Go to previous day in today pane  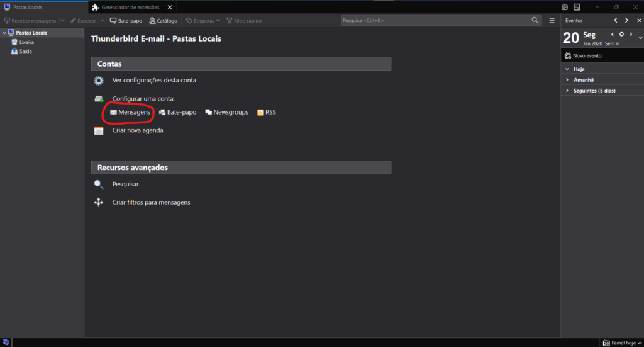[613, 35]
